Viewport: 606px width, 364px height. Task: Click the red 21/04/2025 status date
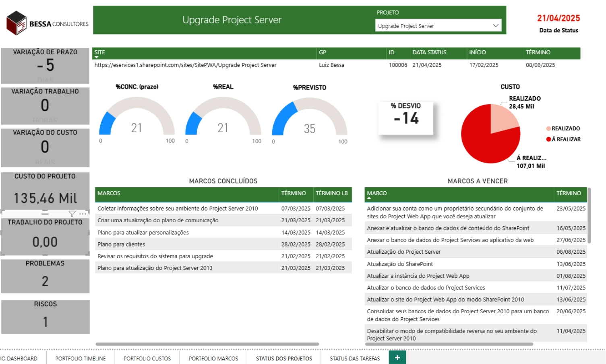[x=558, y=18]
